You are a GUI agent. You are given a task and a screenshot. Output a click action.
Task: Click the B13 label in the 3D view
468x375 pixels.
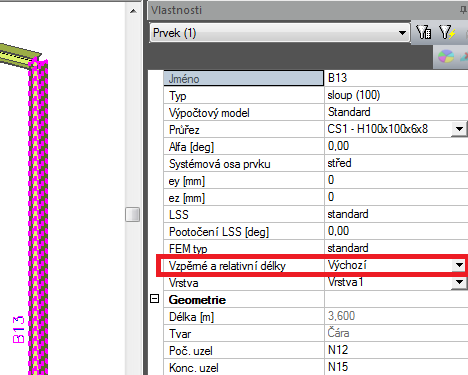(x=19, y=330)
